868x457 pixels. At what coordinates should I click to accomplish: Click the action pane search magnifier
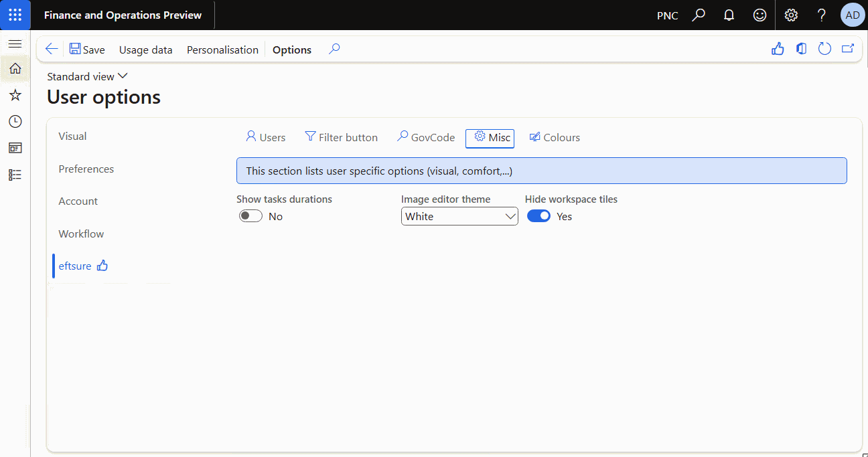pyautogui.click(x=334, y=49)
